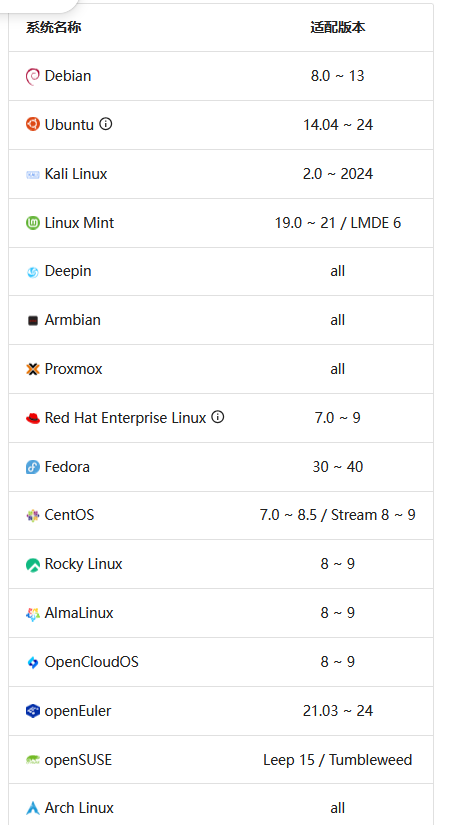This screenshot has width=458, height=825.
Task: Click the openEuler hexagon logo icon
Action: click(x=33, y=711)
